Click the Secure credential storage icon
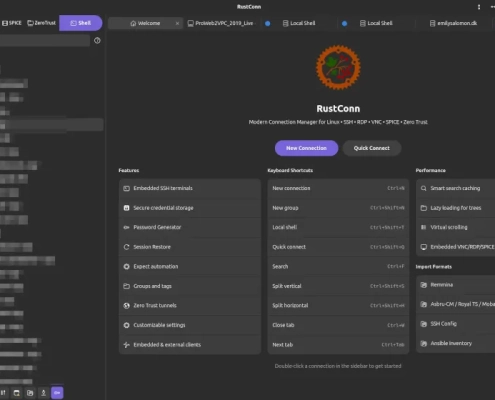 (126, 208)
